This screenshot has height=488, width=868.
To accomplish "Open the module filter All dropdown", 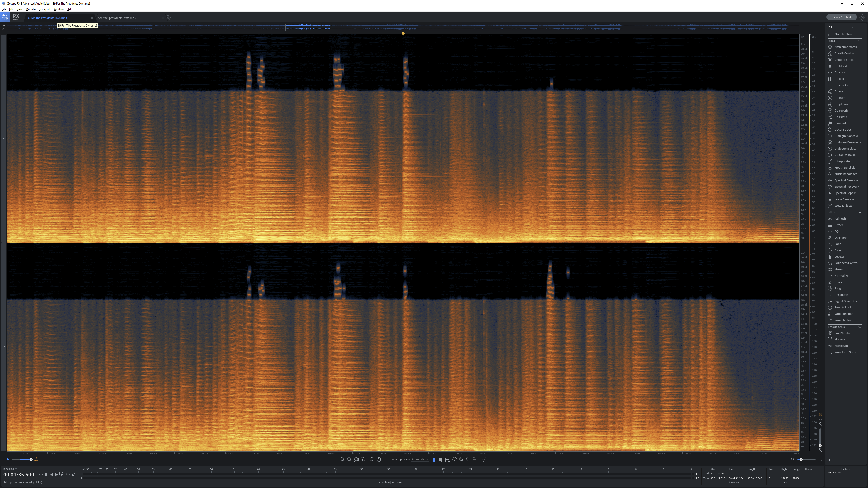I will pos(841,27).
